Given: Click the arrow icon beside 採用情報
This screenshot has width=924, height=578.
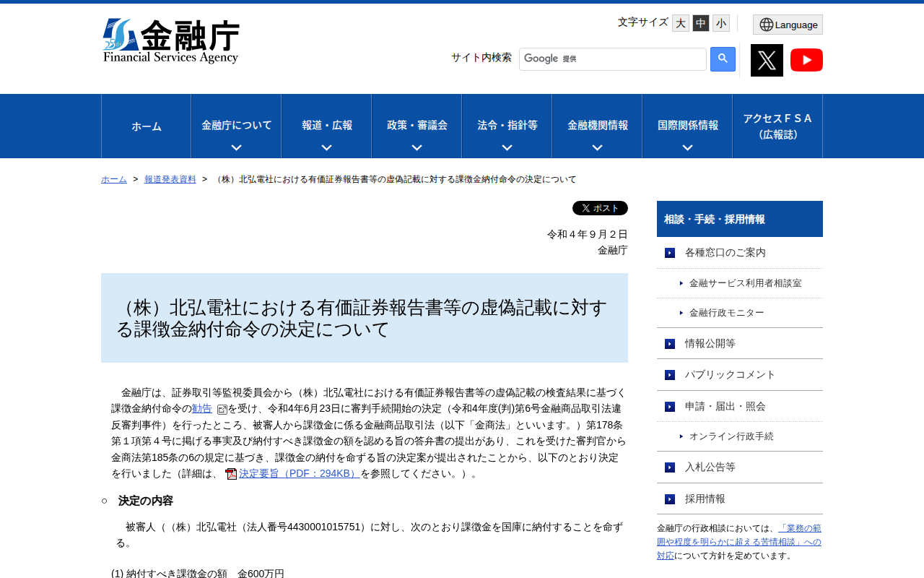Looking at the screenshot, I should (x=670, y=499).
